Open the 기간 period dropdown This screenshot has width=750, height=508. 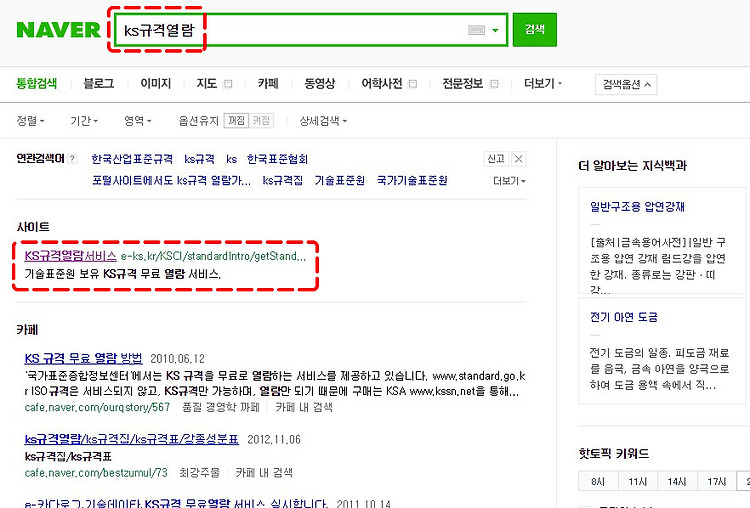coord(84,121)
